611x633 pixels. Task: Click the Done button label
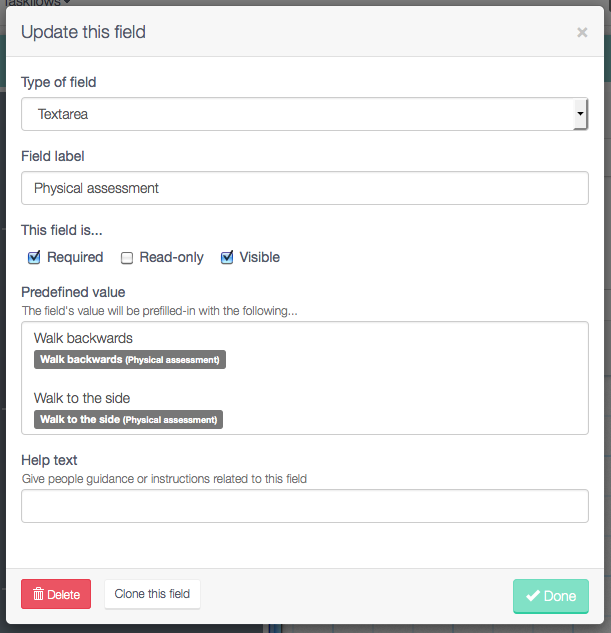coord(560,596)
